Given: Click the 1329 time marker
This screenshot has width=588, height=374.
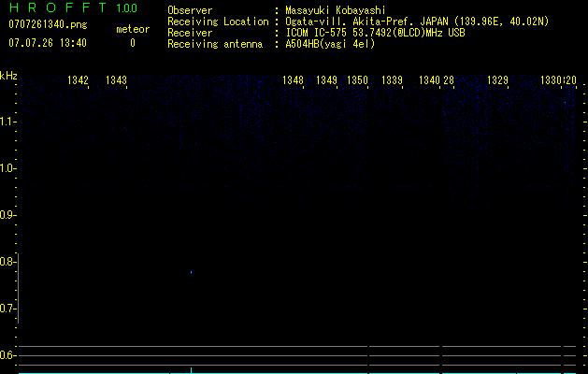Looking at the screenshot, I should pos(497,80).
